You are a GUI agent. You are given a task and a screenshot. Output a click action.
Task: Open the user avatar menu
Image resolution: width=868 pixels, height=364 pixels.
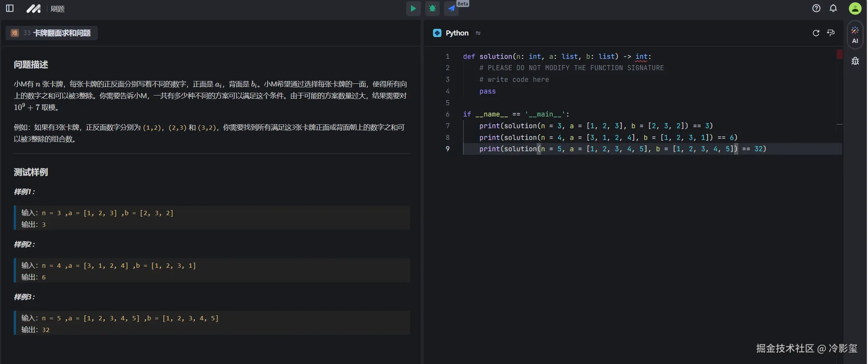click(x=855, y=8)
